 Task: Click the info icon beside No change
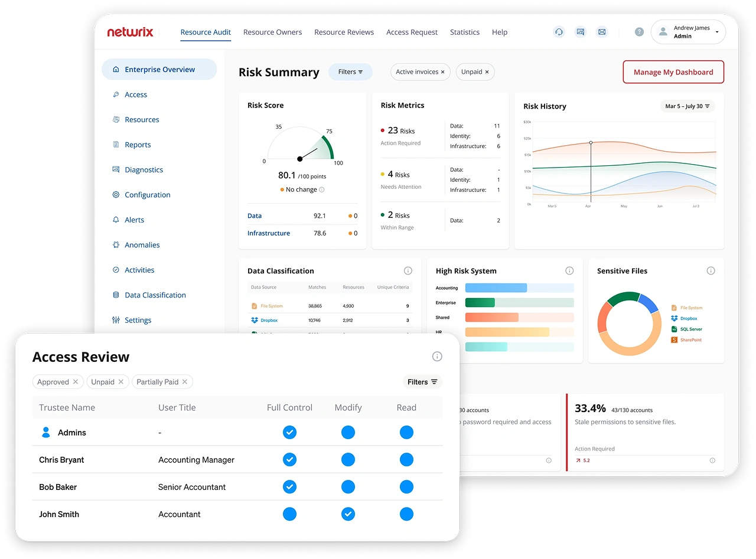[322, 189]
